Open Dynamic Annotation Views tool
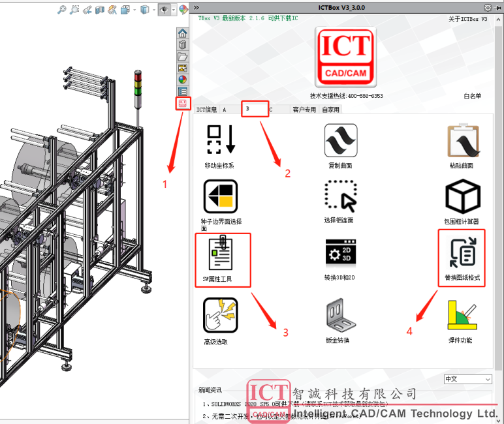Image resolution: width=504 pixels, height=424 pixels. point(112,10)
